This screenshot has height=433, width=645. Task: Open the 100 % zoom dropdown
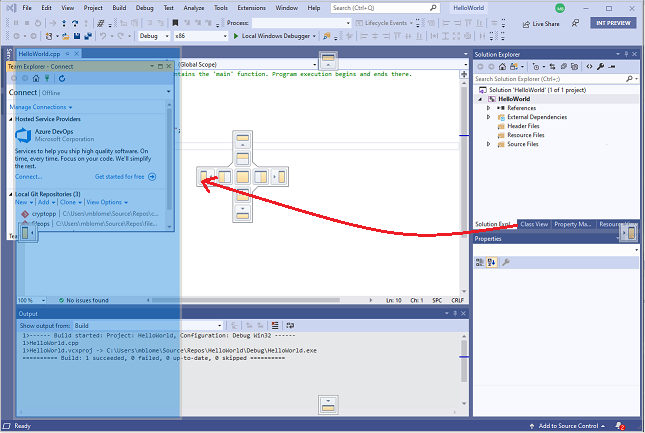tap(31, 300)
